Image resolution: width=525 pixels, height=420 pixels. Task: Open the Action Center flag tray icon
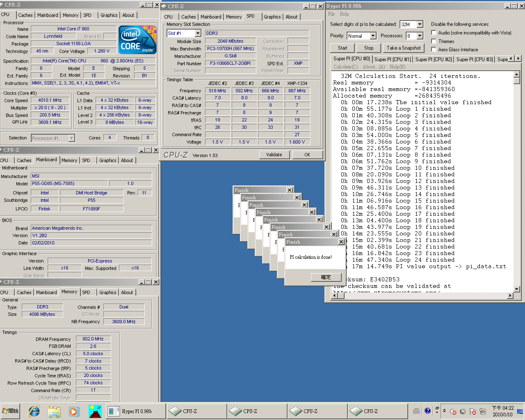[473, 411]
